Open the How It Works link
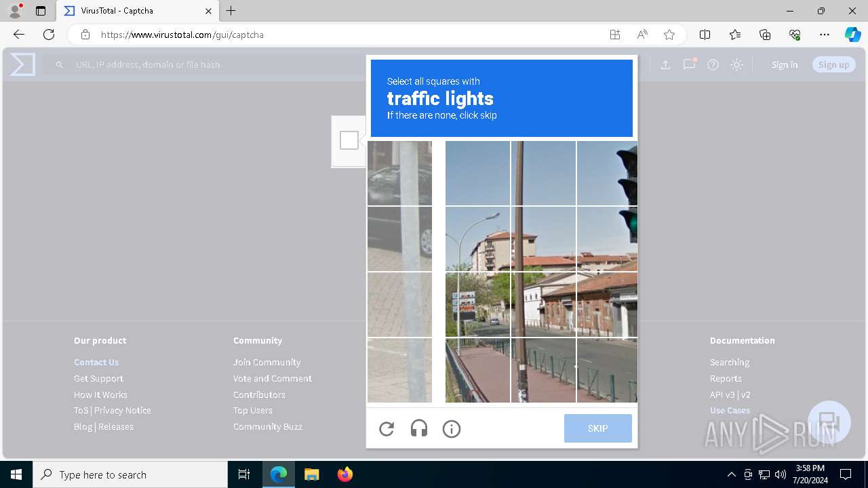Screen dimensions: 868x488 pyautogui.click(x=100, y=394)
